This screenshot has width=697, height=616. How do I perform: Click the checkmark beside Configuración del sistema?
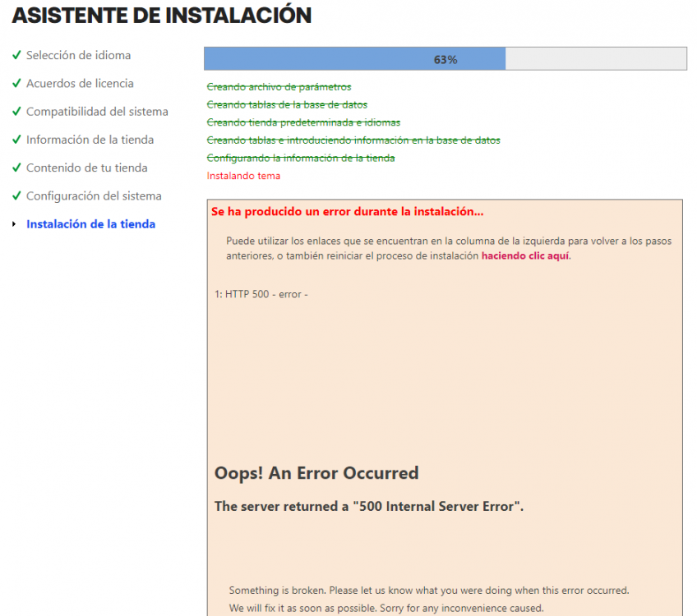click(x=17, y=196)
